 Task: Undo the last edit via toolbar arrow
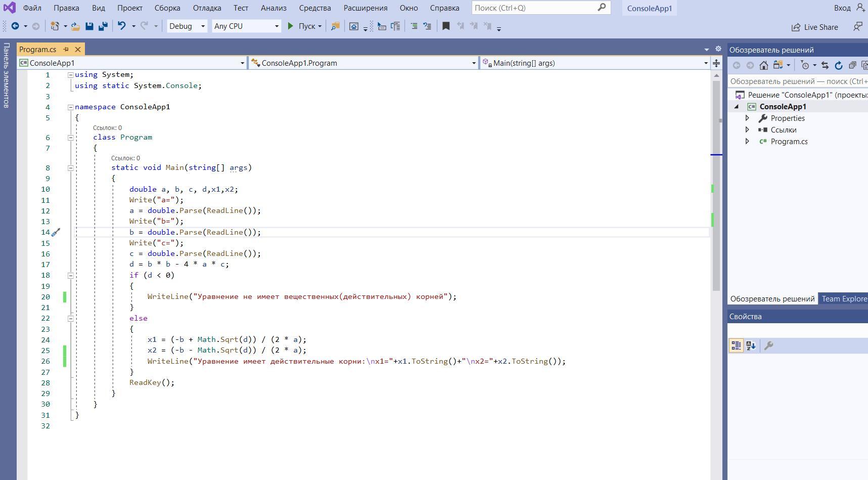click(x=122, y=26)
